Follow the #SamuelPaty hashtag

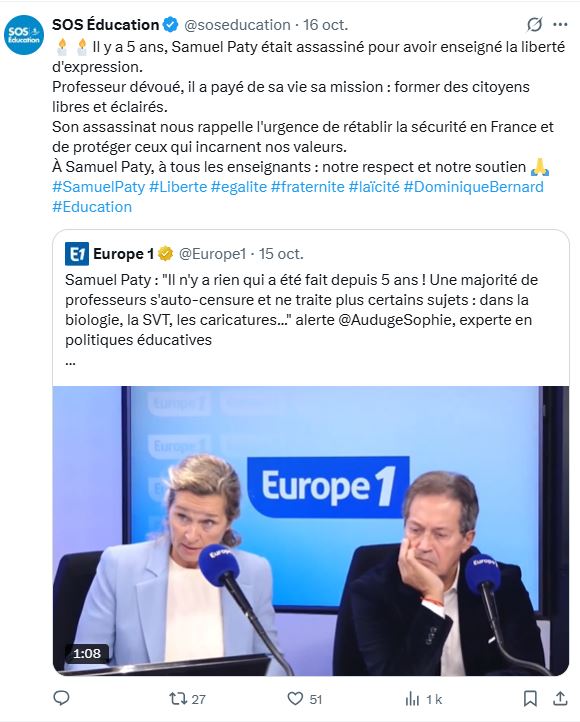pyautogui.click(x=99, y=187)
